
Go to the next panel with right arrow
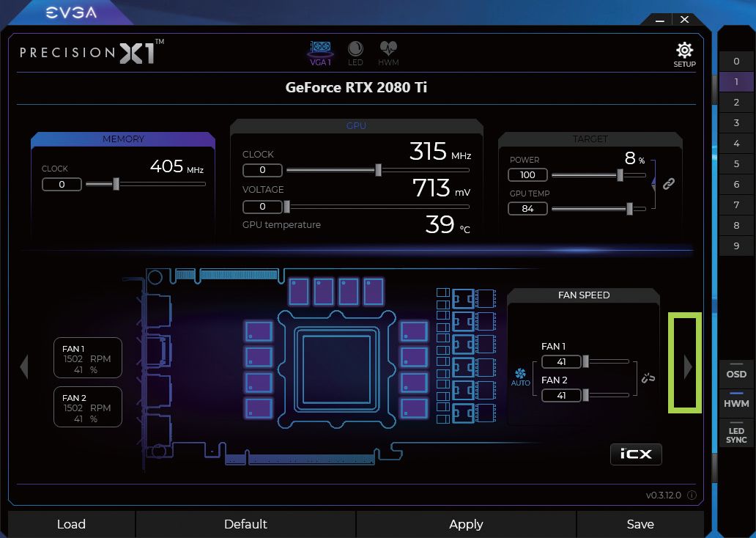coord(688,366)
